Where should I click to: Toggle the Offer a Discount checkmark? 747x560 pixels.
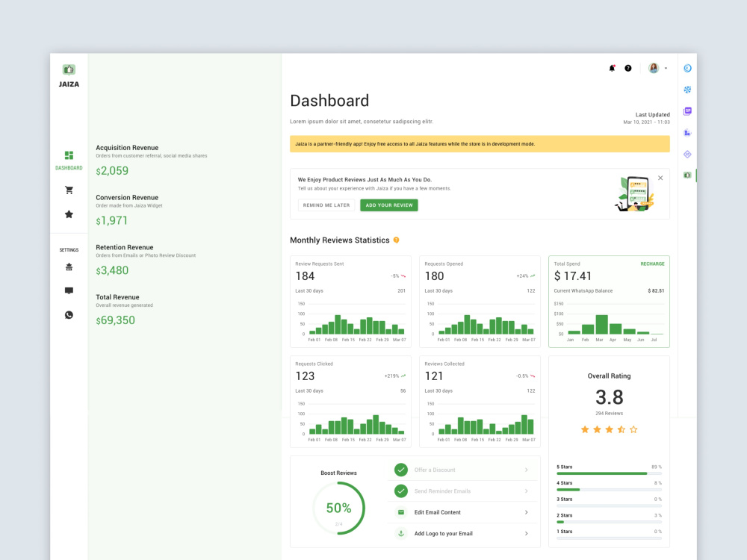401,470
